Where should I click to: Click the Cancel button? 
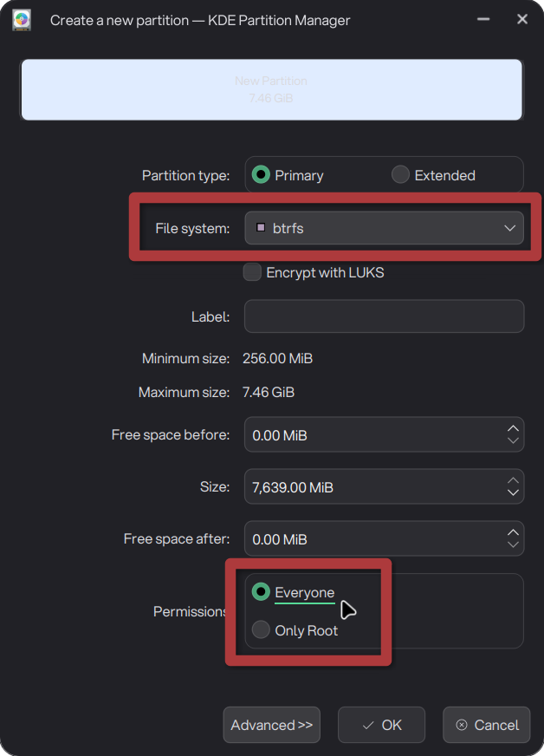click(x=487, y=725)
